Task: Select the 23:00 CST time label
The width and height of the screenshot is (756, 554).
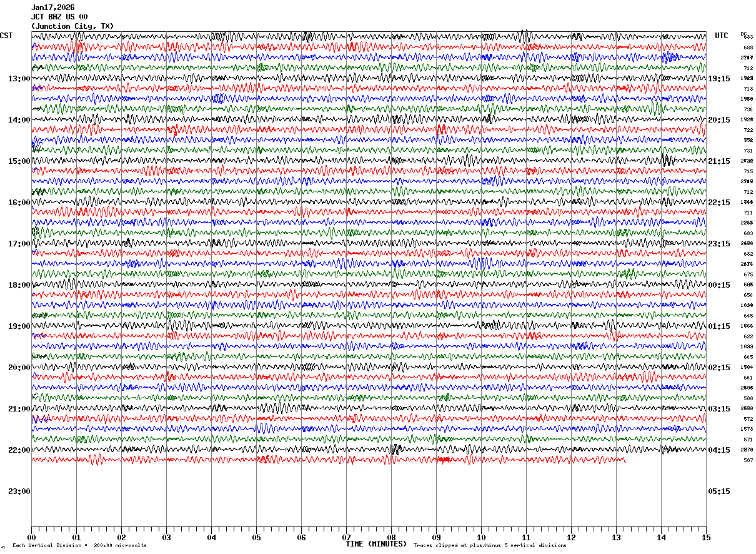Action: (19, 491)
